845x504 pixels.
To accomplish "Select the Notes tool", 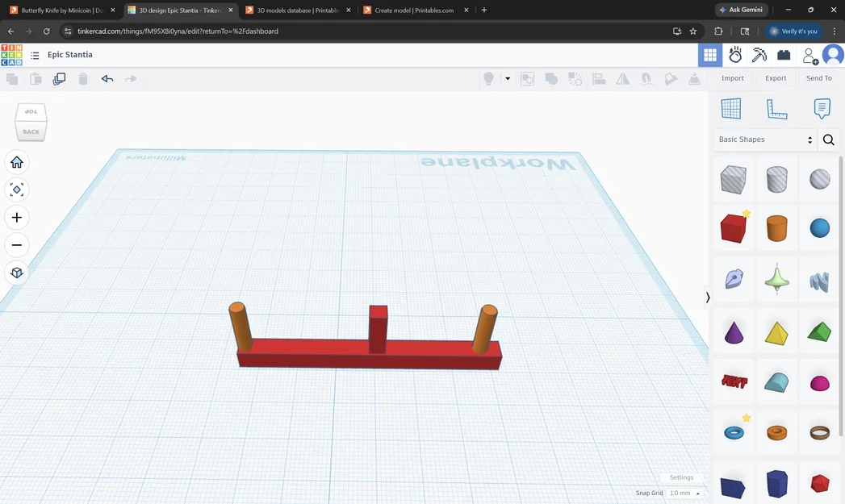I will coord(822,108).
